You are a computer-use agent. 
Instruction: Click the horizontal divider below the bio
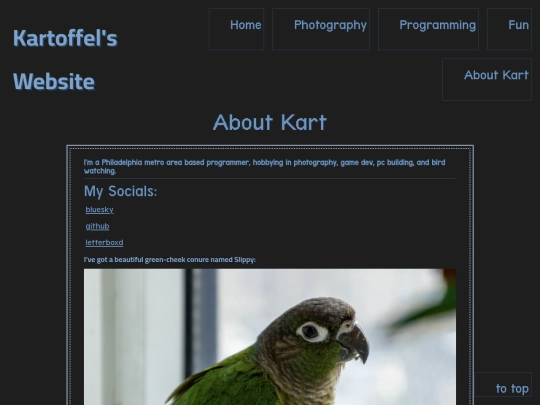pyautogui.click(x=270, y=178)
